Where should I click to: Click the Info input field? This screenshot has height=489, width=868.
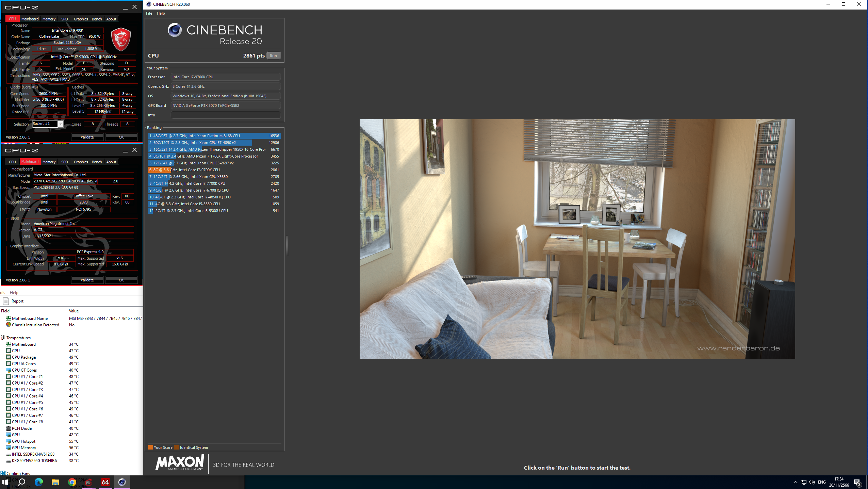click(225, 115)
